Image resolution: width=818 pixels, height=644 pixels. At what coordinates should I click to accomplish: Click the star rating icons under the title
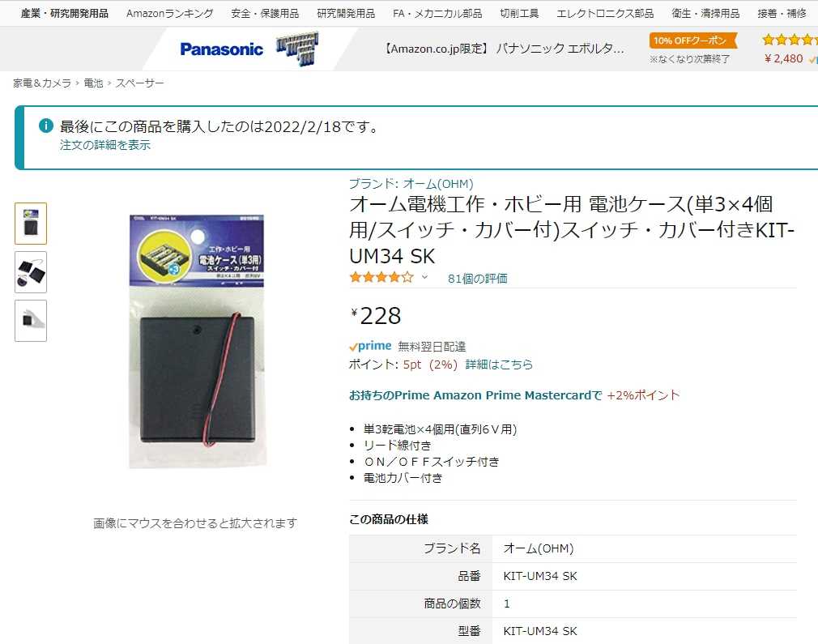tap(381, 277)
